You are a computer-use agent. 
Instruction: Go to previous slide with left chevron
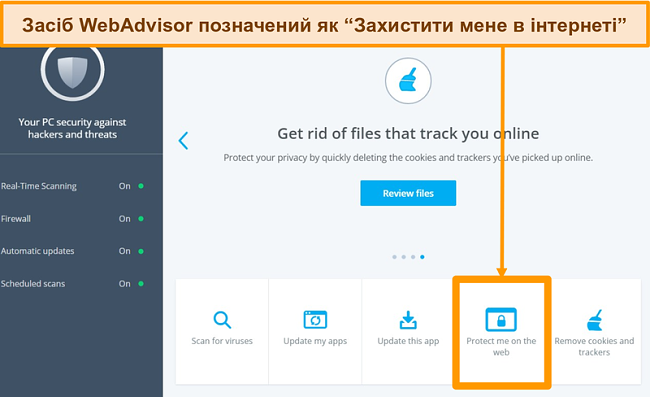point(183,140)
